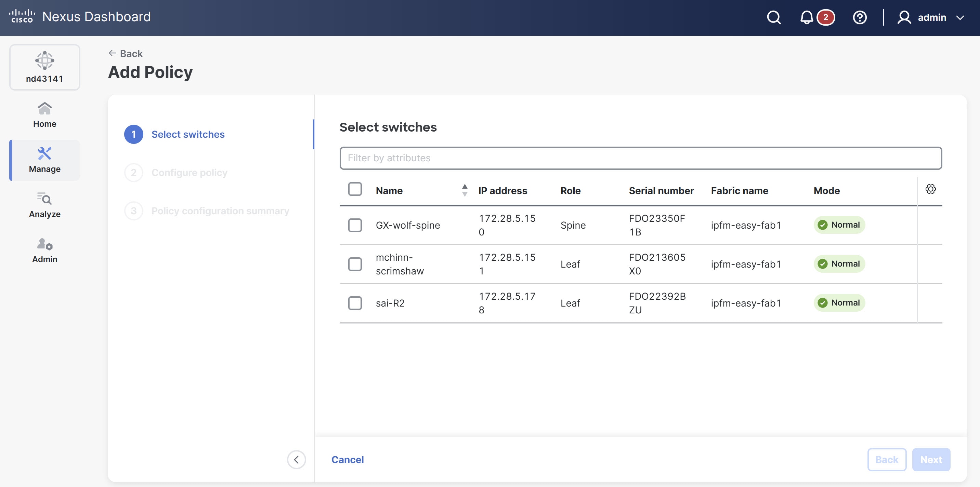Open the table column settings gear
980x487 pixels.
click(x=930, y=189)
